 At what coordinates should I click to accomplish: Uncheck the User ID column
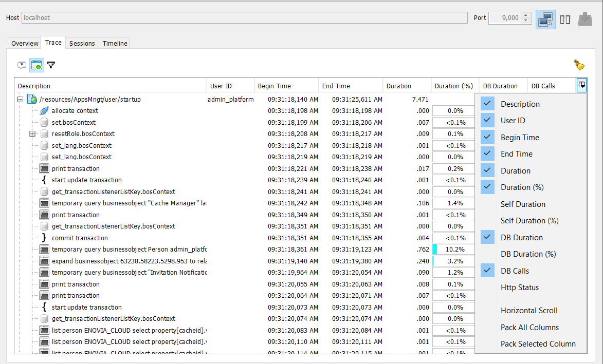pyautogui.click(x=487, y=120)
